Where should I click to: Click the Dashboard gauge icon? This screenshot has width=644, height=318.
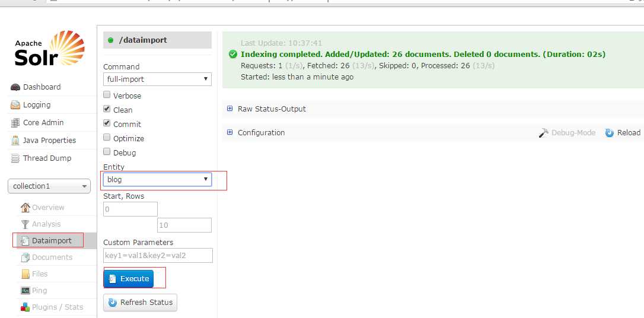[x=15, y=87]
